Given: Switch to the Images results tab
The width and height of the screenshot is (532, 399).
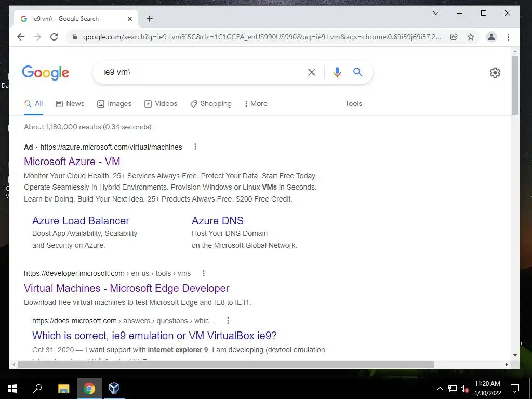Looking at the screenshot, I should point(114,103).
